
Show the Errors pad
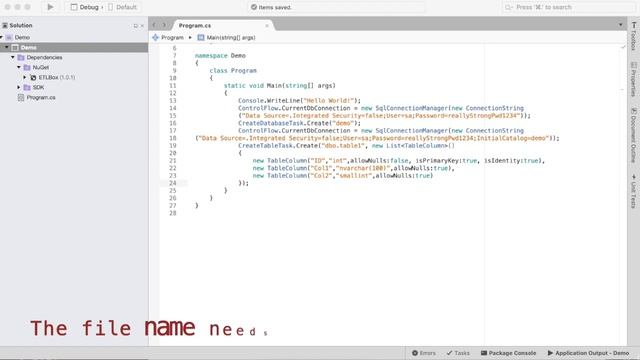pos(424,353)
